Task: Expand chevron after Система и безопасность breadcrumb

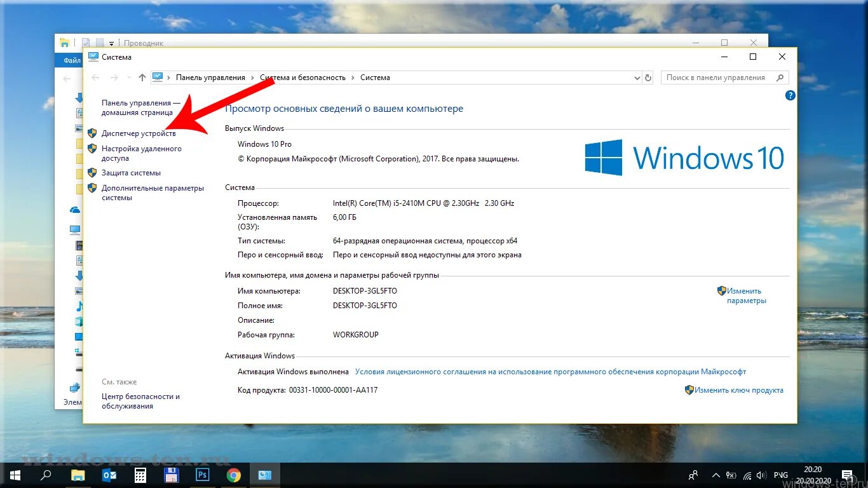Action: click(x=353, y=78)
